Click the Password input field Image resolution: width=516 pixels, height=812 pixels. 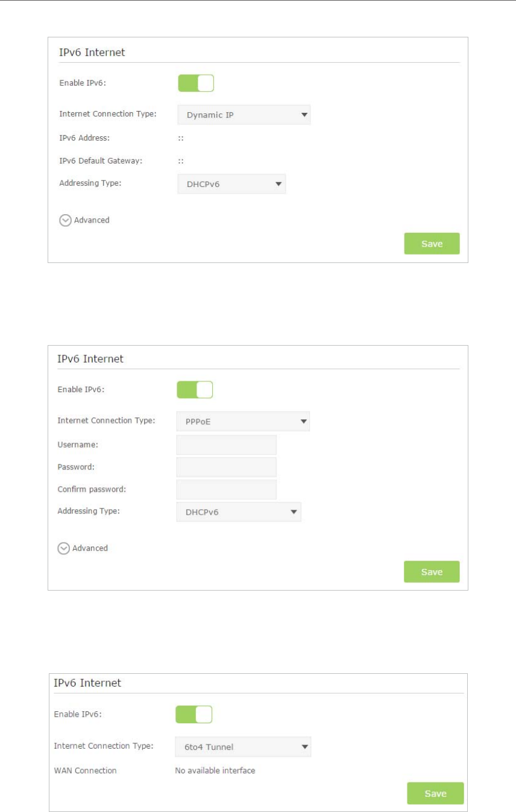coord(226,468)
